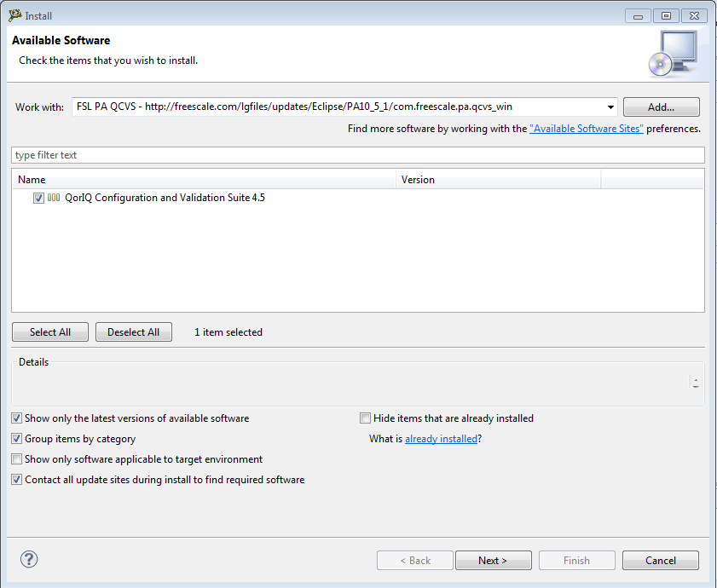Close the Install dialog window
Viewport: 717px width, 588px height.
[x=694, y=15]
